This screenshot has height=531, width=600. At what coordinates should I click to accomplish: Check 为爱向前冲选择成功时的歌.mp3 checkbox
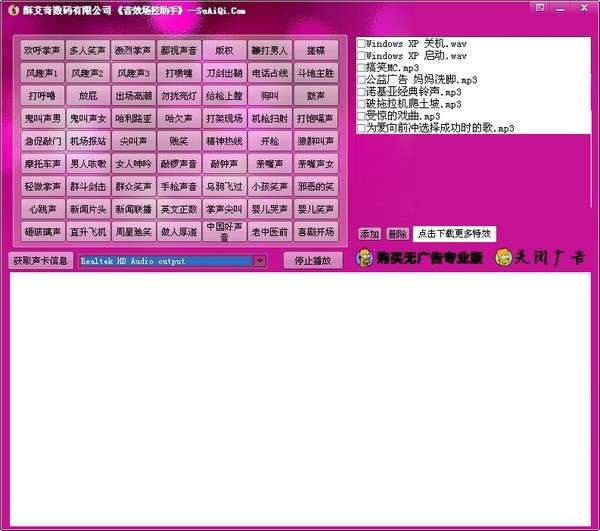[x=361, y=128]
